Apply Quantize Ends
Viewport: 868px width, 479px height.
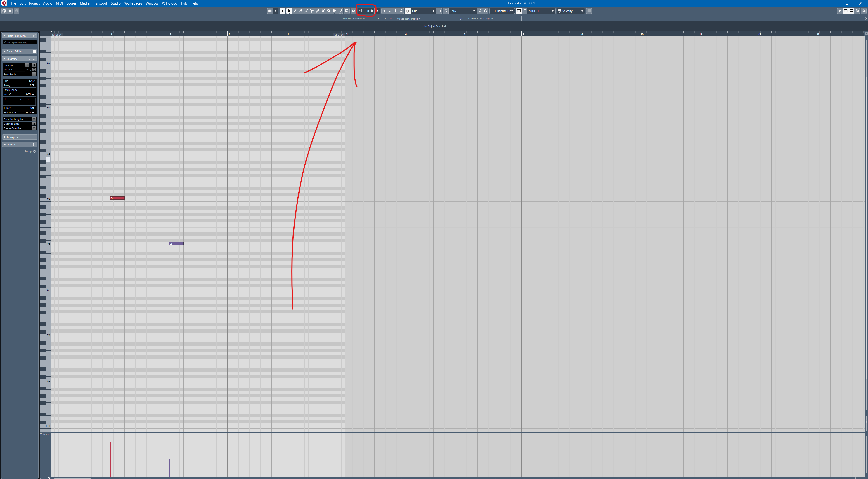pyautogui.click(x=34, y=124)
